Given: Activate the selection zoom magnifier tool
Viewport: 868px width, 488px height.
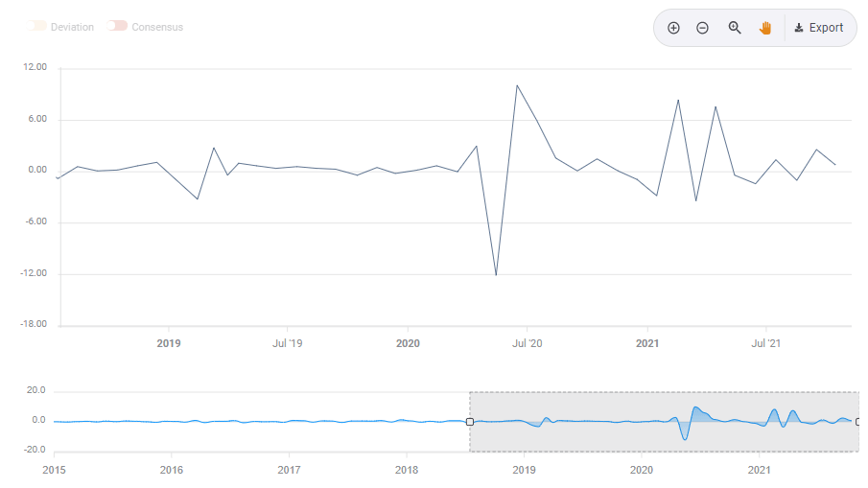Looking at the screenshot, I should (735, 28).
